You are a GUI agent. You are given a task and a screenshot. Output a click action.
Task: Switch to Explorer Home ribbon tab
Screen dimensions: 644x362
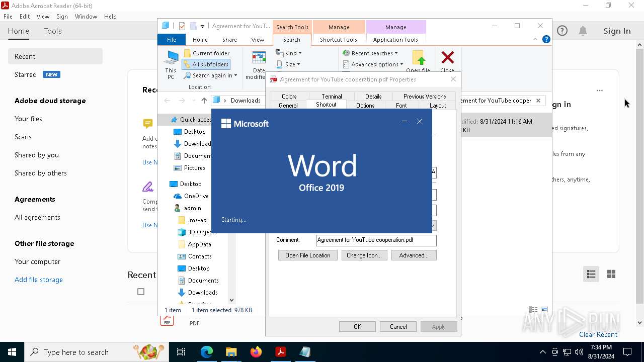click(x=200, y=40)
